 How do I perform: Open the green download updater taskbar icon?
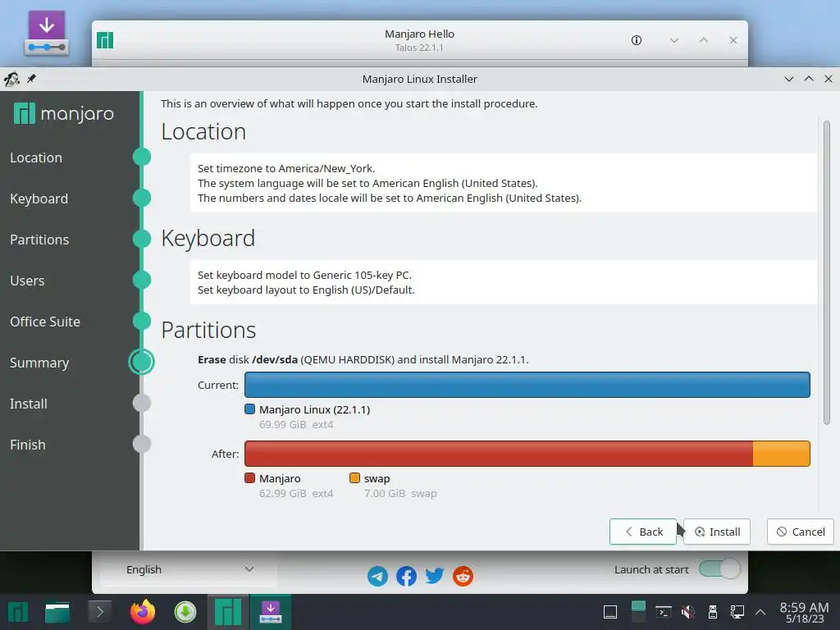click(185, 612)
